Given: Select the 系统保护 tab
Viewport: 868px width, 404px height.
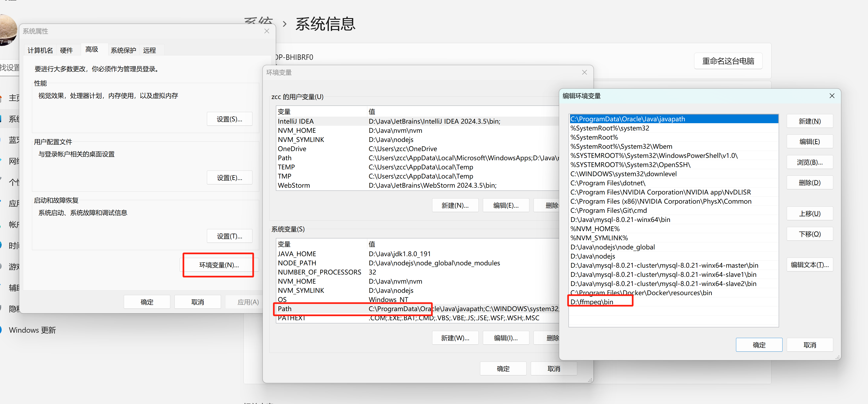Looking at the screenshot, I should click(123, 50).
